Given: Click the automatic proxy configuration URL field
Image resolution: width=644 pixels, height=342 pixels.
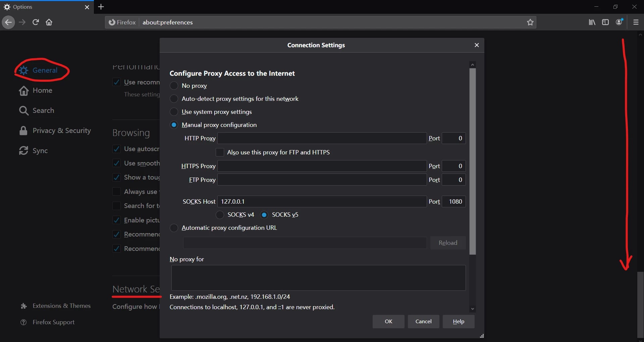Looking at the screenshot, I should (x=305, y=243).
